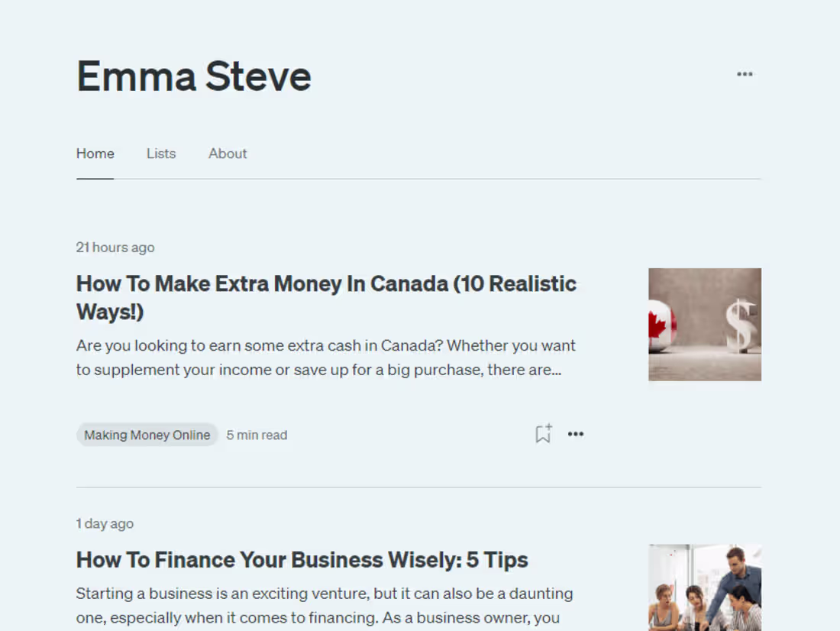Save the extra money story using bookmark icon
840x631 pixels.
click(543, 433)
